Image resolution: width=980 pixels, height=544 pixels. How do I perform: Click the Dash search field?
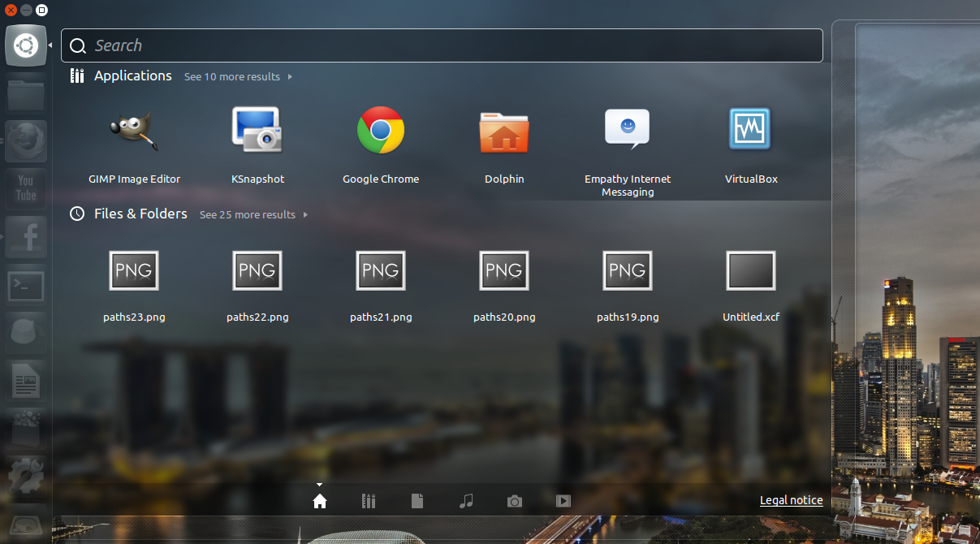pyautogui.click(x=442, y=45)
